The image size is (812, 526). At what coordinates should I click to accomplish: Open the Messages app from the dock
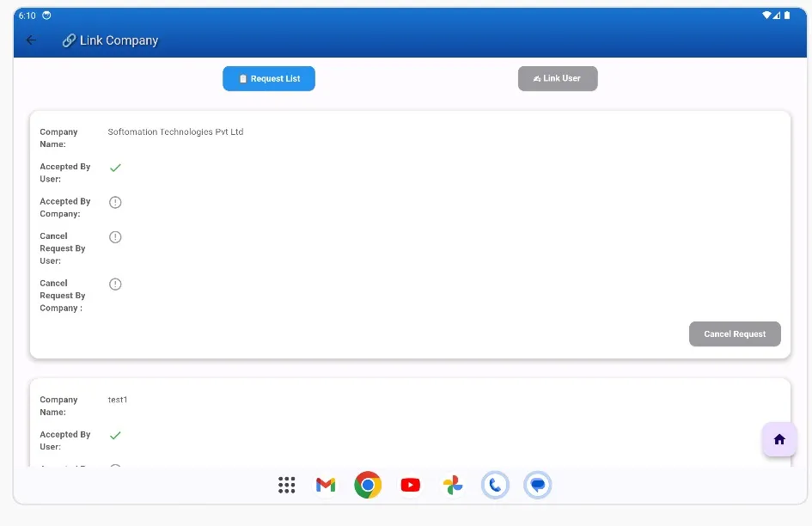(x=538, y=485)
